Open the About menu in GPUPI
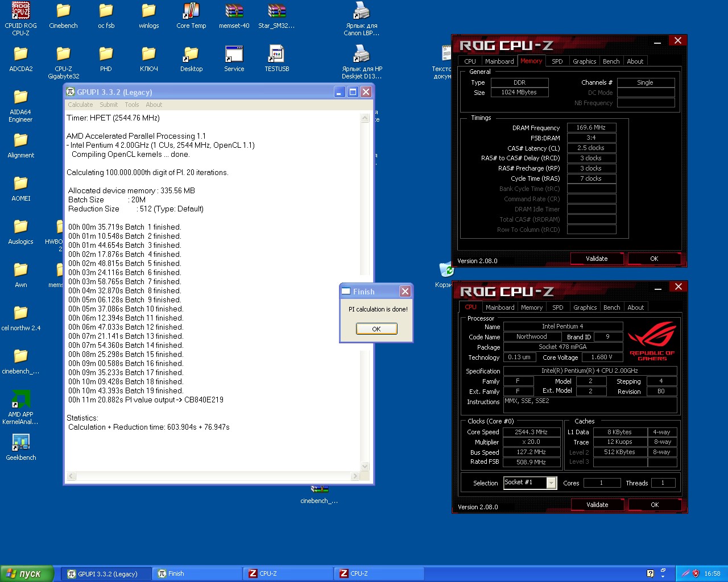The width and height of the screenshot is (728, 582). (x=154, y=105)
